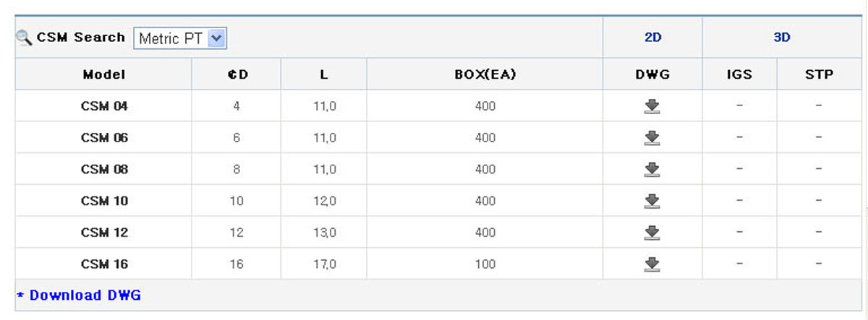Download DWG file for CSM 04
This screenshot has height=320, width=868.
pyautogui.click(x=652, y=107)
